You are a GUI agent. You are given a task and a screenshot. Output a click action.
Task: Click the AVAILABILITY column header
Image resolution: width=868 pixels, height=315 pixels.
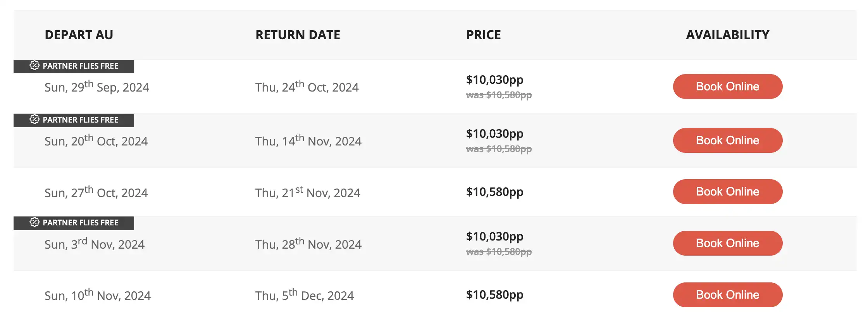coord(727,35)
